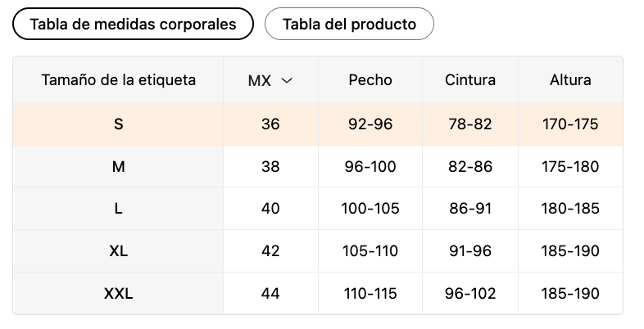The image size is (644, 329).
Task: Open the MX size system dropdown
Action: tap(270, 80)
